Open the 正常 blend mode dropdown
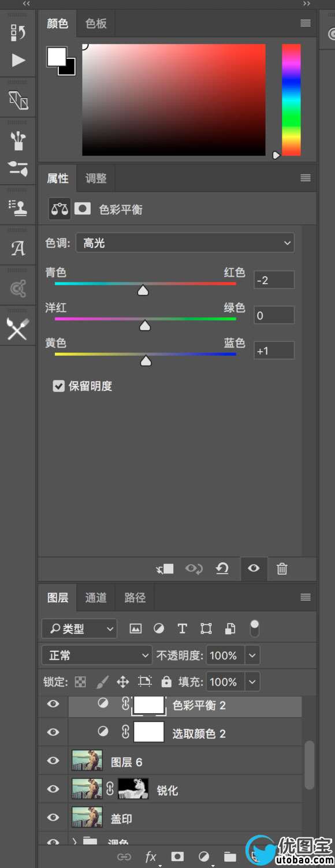This screenshot has width=335, height=868. click(x=96, y=655)
